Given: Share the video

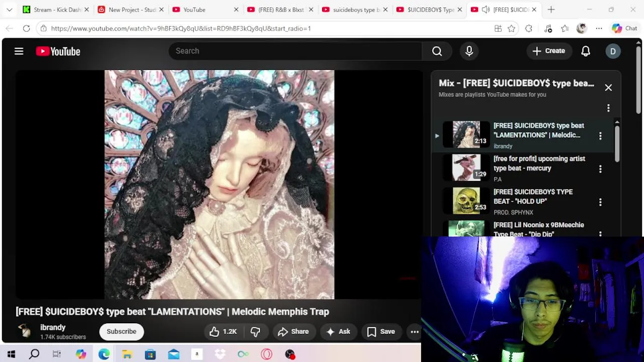Looking at the screenshot, I should 293,331.
